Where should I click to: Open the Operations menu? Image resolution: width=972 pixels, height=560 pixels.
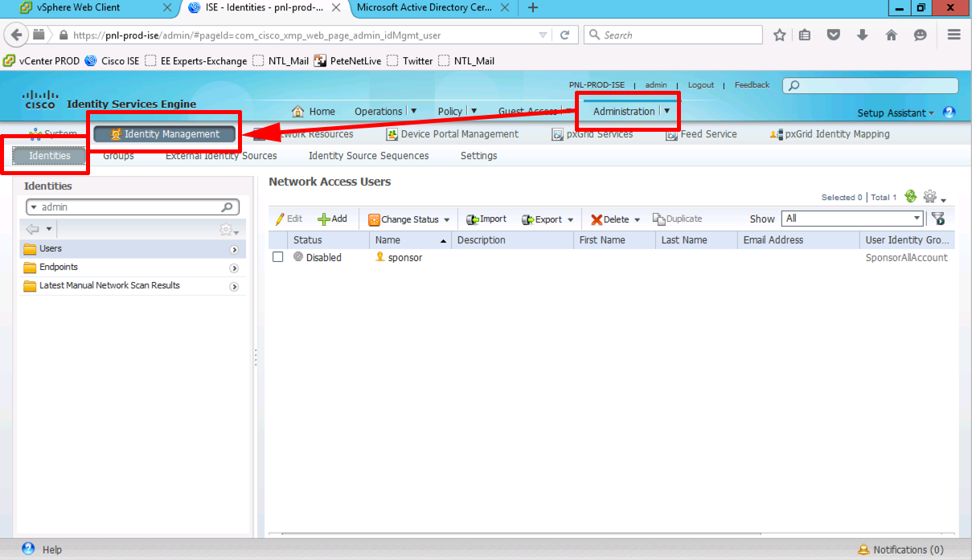[x=386, y=112]
